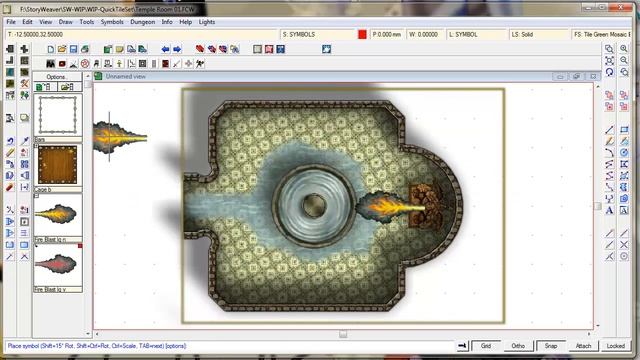Click the Print icon
This screenshot has width=640, height=360.
coord(85,49)
